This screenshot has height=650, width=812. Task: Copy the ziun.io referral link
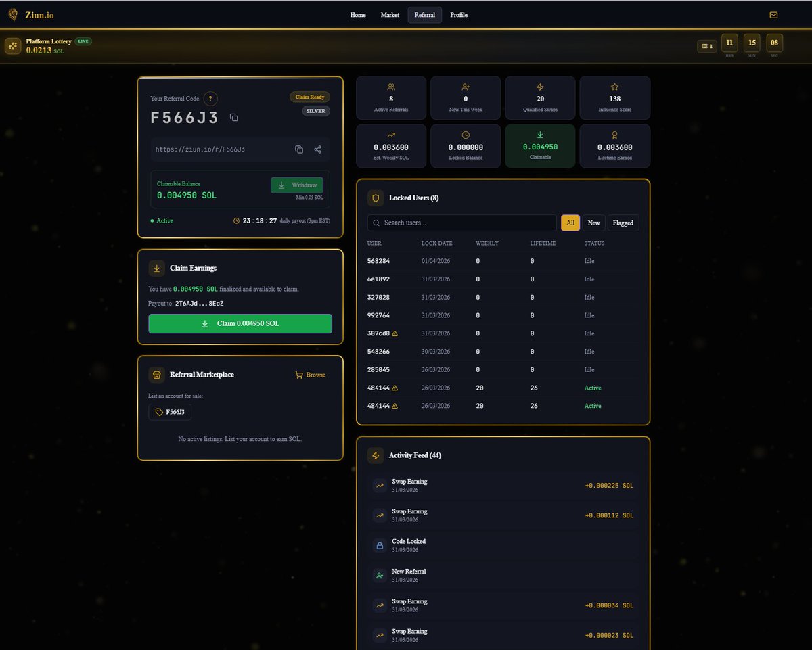299,149
